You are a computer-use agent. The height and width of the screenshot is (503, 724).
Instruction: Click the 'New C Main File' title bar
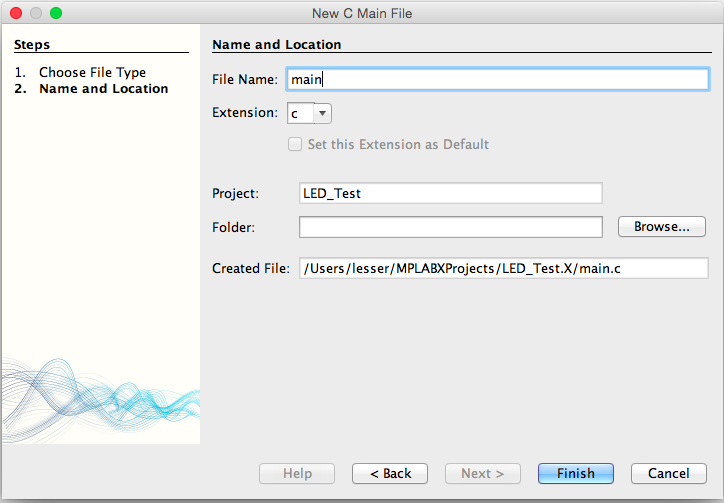(x=362, y=13)
